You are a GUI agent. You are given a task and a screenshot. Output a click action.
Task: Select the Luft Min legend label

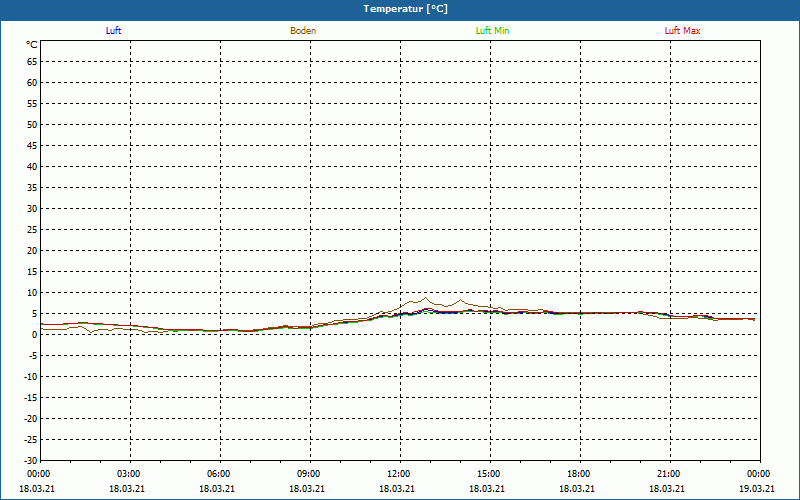(492, 31)
